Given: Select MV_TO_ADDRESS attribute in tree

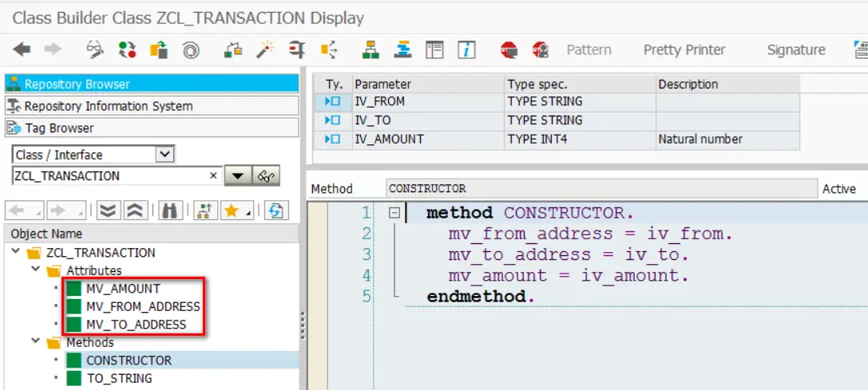Looking at the screenshot, I should pyautogui.click(x=137, y=324).
